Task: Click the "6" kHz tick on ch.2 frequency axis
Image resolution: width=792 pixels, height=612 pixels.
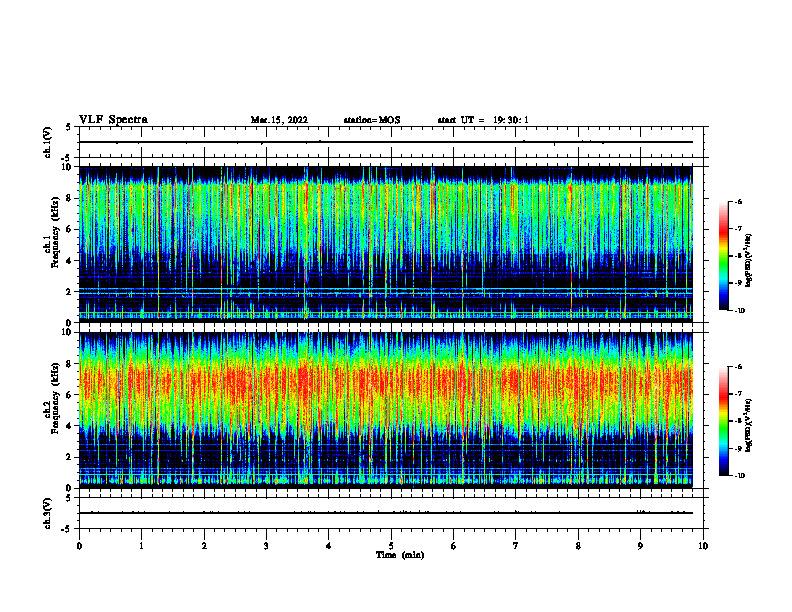Action: pyautogui.click(x=69, y=395)
